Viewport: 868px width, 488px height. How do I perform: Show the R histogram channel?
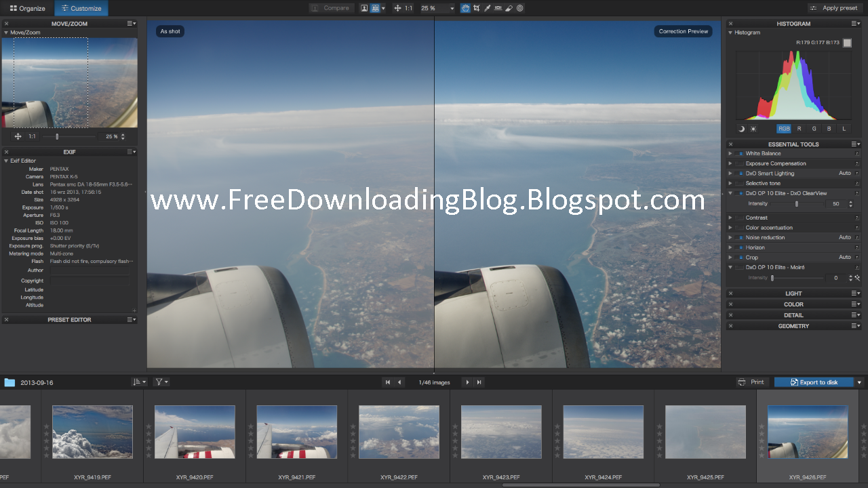coord(799,129)
